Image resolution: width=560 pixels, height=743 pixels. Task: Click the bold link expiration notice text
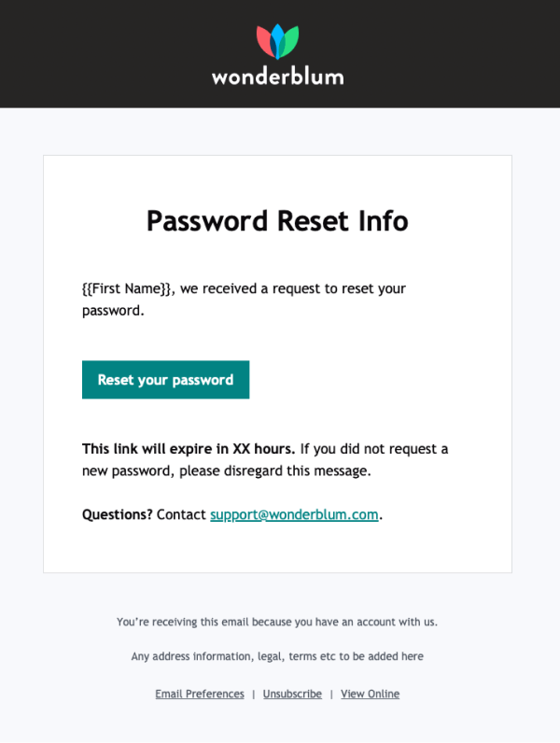tap(189, 449)
